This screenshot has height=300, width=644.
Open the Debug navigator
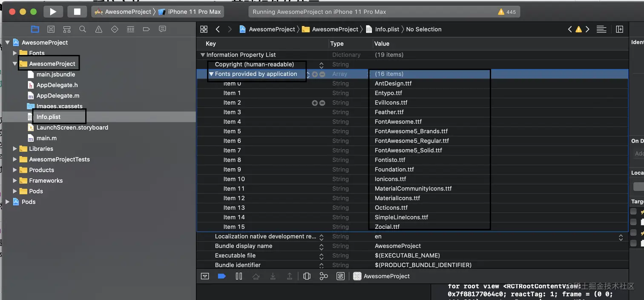click(131, 29)
